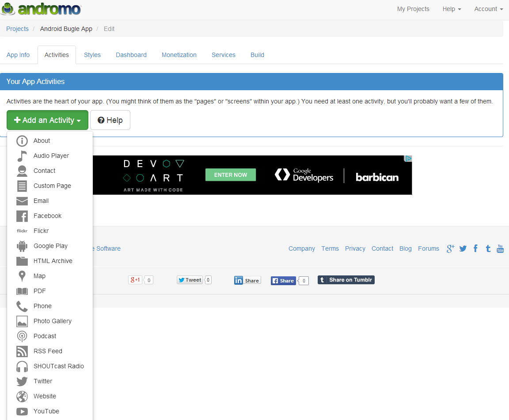Select the Email envelope icon
Viewport: 509px width, 420px height.
(22, 201)
